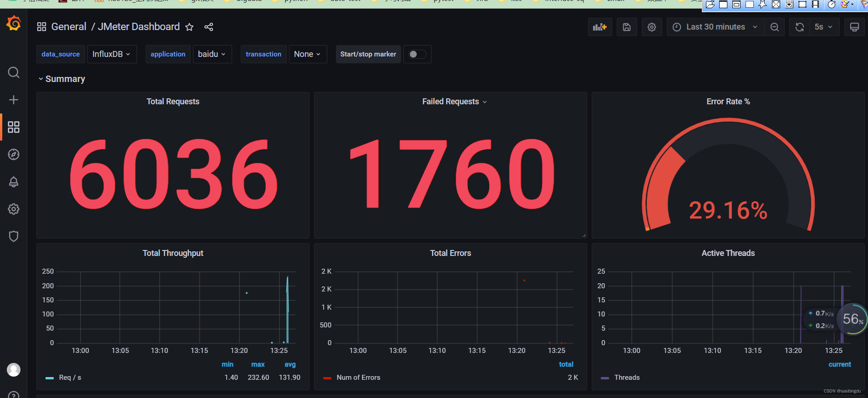Sort Active Threads legend by current
The width and height of the screenshot is (868, 398).
pyautogui.click(x=840, y=364)
